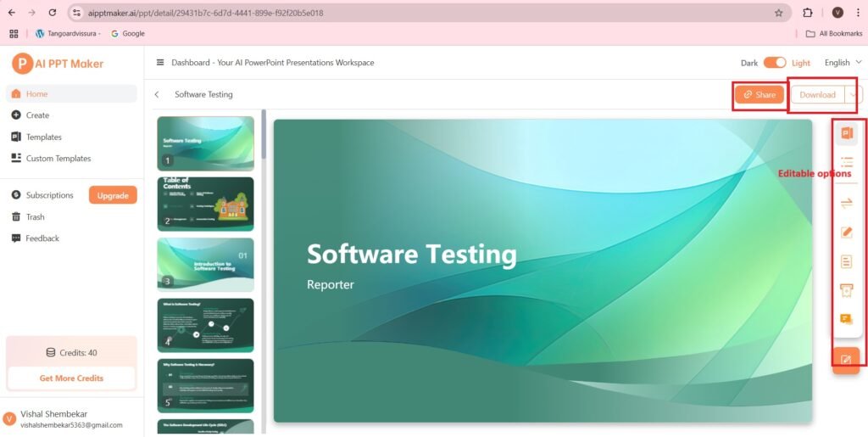Go back using arrow beside Software Testing
This screenshot has height=437, width=868.
(x=157, y=95)
